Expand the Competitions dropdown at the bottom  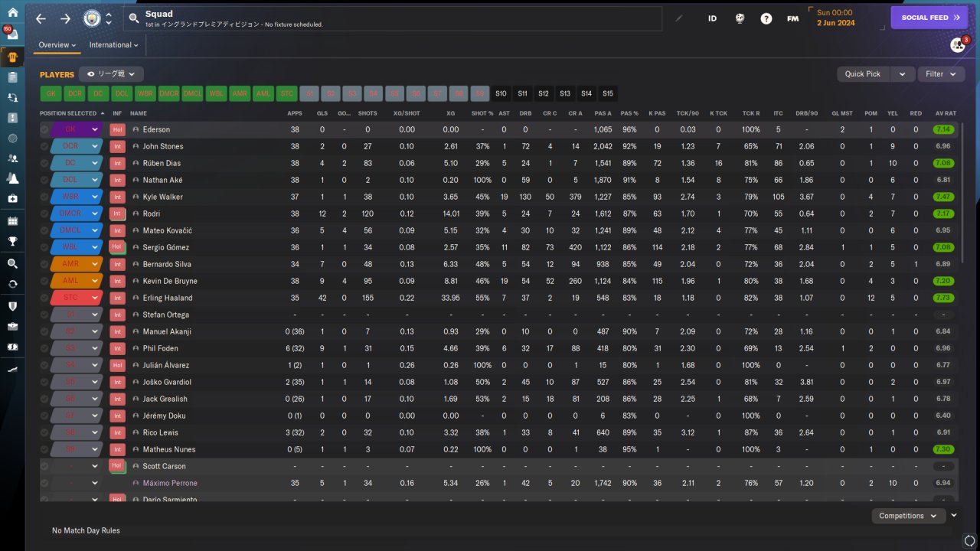(x=908, y=516)
